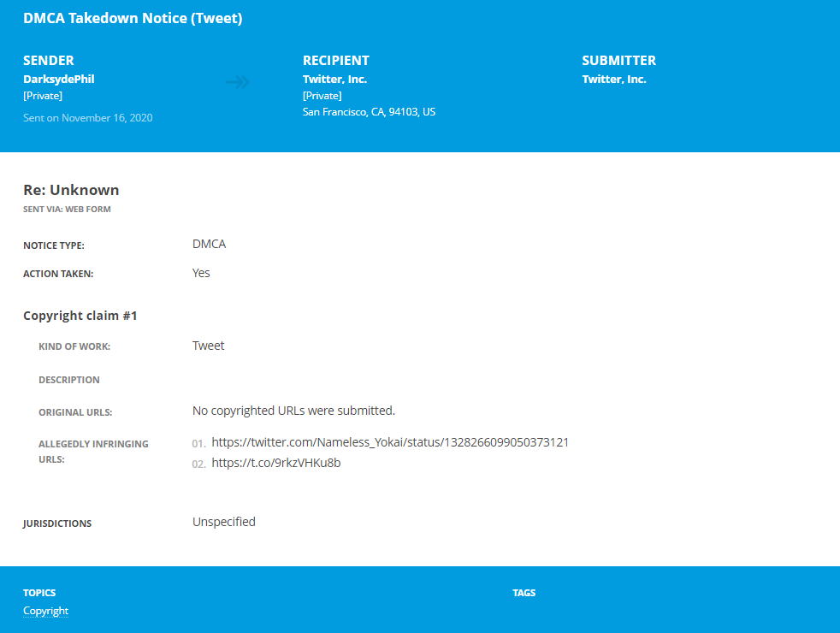The image size is (840, 633).
Task: Click the Jurisdictions Unspecified value
Action: 224,522
